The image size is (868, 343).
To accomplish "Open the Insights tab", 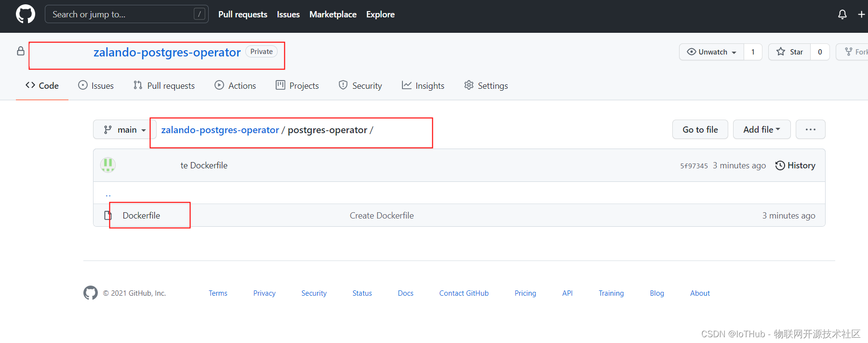I will point(423,85).
